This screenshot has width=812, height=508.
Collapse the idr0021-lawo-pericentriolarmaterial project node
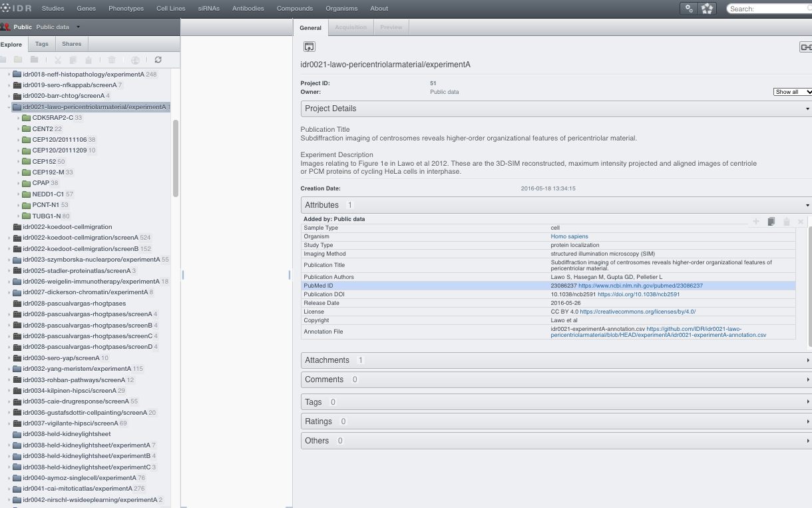9,107
